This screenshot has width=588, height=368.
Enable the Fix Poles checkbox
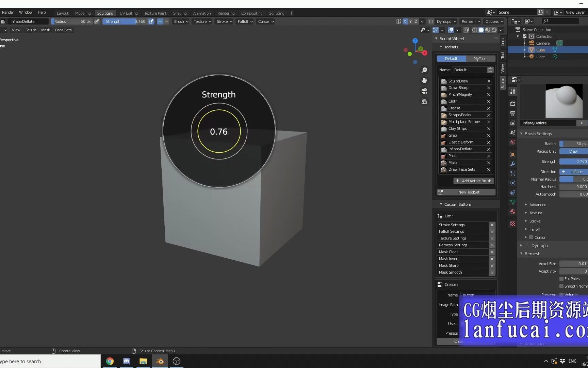pyautogui.click(x=561, y=279)
